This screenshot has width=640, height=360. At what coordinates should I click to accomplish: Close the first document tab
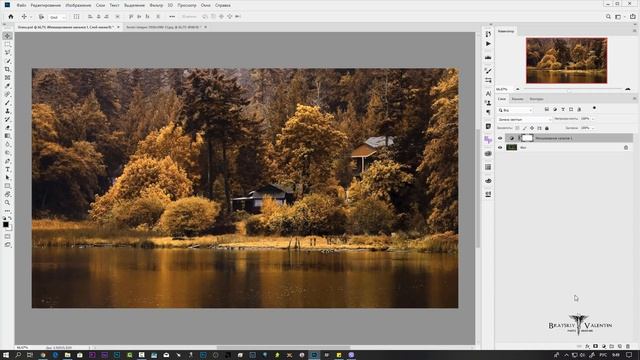pyautogui.click(x=118, y=27)
